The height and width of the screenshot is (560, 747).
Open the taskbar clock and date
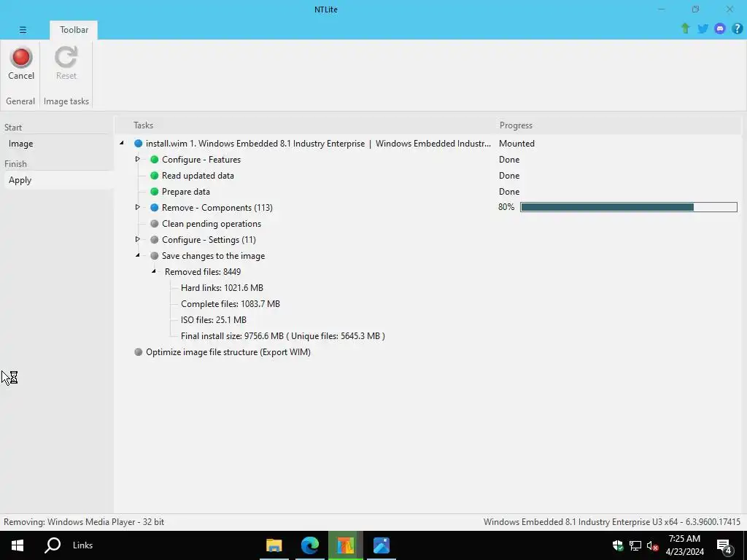(x=684, y=545)
